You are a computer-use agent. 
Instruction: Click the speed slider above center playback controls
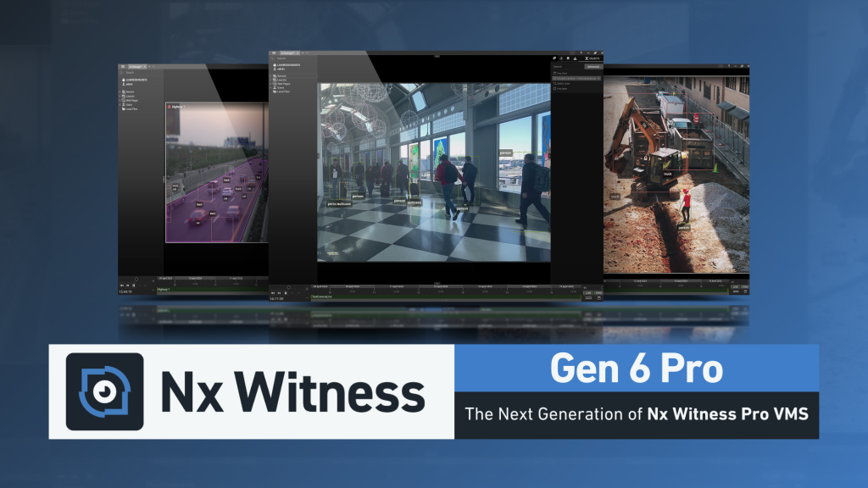point(288,286)
